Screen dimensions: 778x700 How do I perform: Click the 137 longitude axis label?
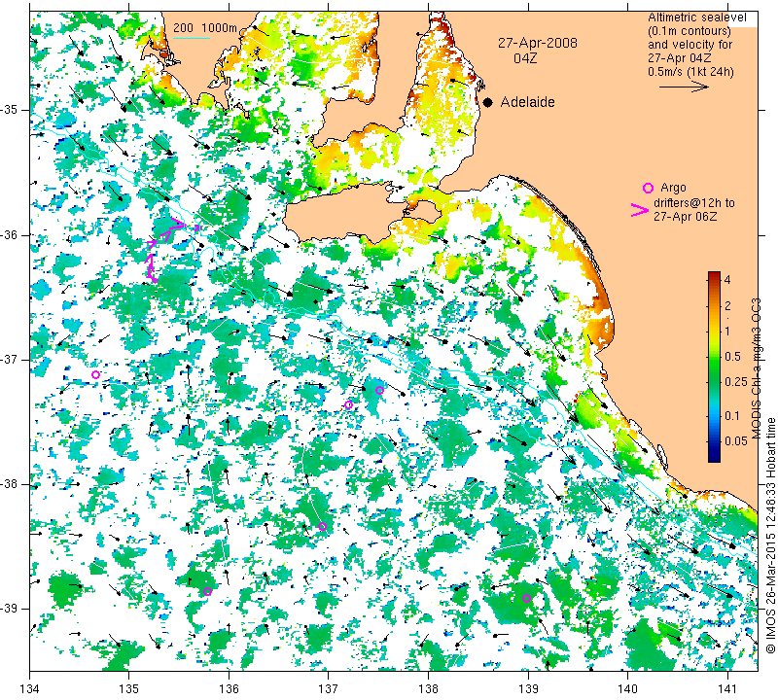pyautogui.click(x=329, y=688)
